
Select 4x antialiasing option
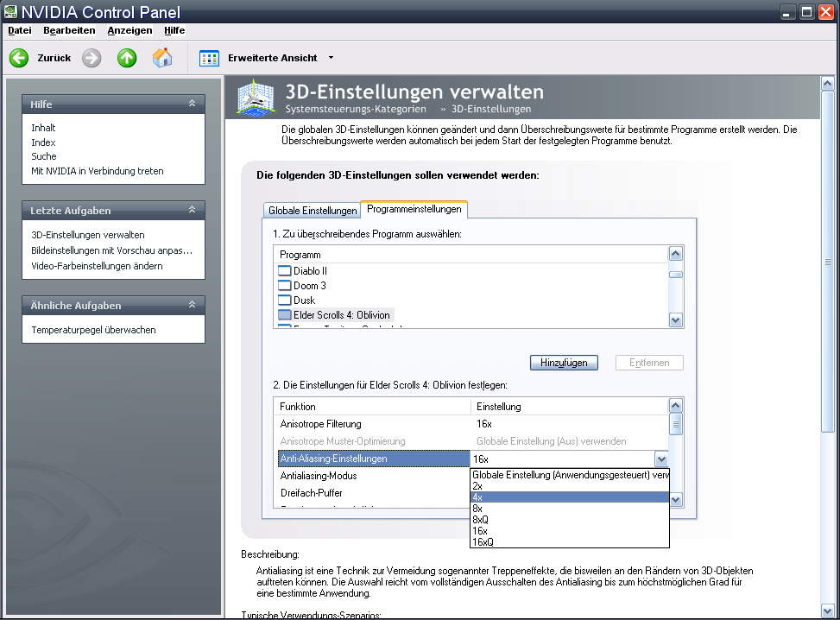coord(570,497)
